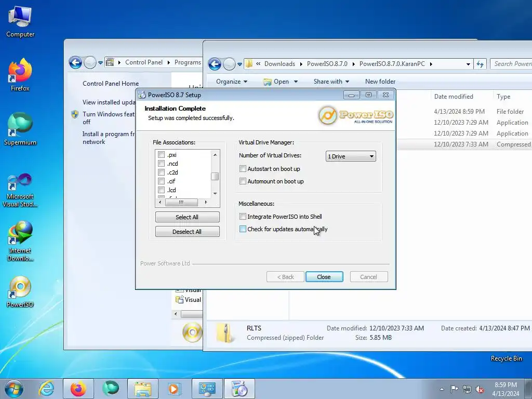532x399 pixels.
Task: Go back in the Downloads explorer window
Action: pos(215,64)
